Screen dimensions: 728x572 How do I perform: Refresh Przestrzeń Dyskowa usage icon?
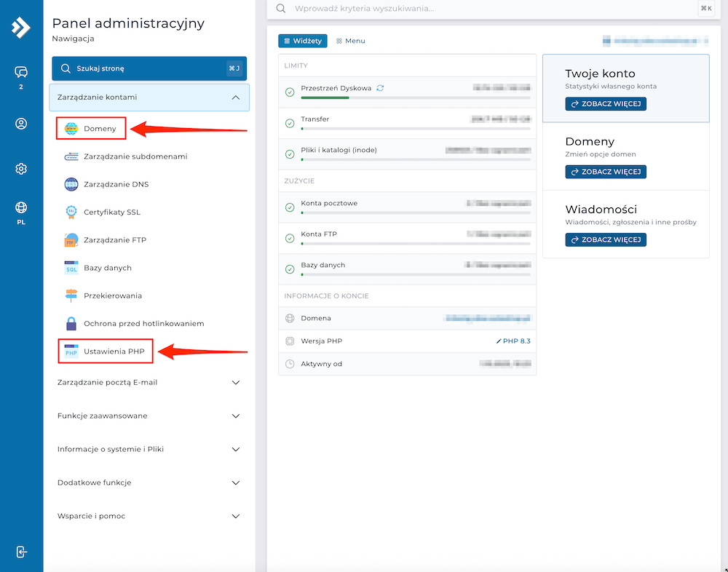pyautogui.click(x=380, y=88)
